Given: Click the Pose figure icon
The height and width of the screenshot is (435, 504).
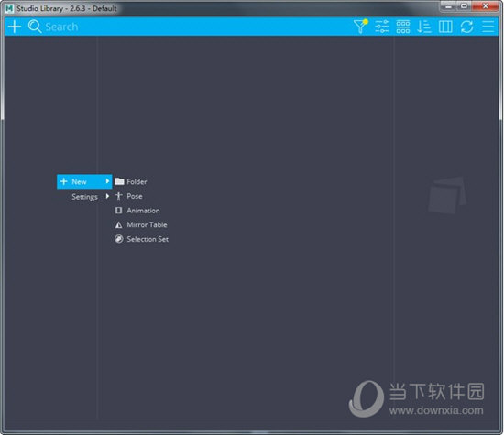Looking at the screenshot, I should coord(118,196).
